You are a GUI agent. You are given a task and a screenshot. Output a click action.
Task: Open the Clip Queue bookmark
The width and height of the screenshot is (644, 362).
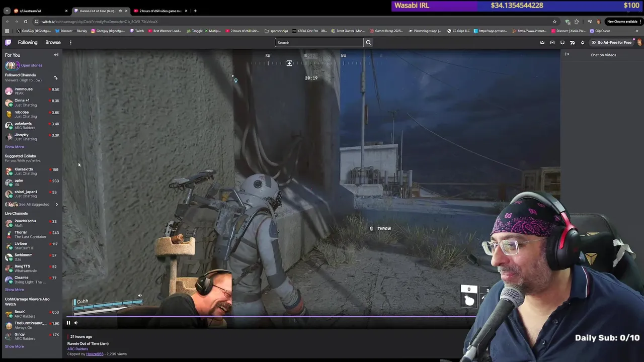tap(599, 31)
